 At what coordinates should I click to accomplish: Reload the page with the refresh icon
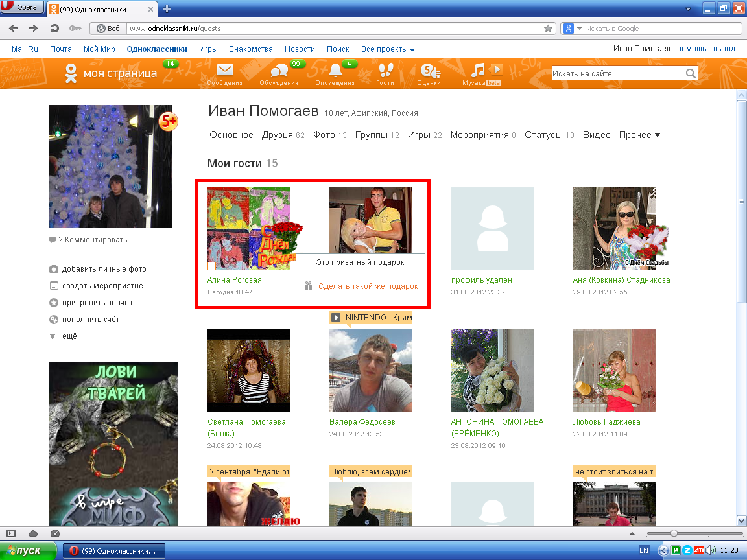(x=54, y=29)
